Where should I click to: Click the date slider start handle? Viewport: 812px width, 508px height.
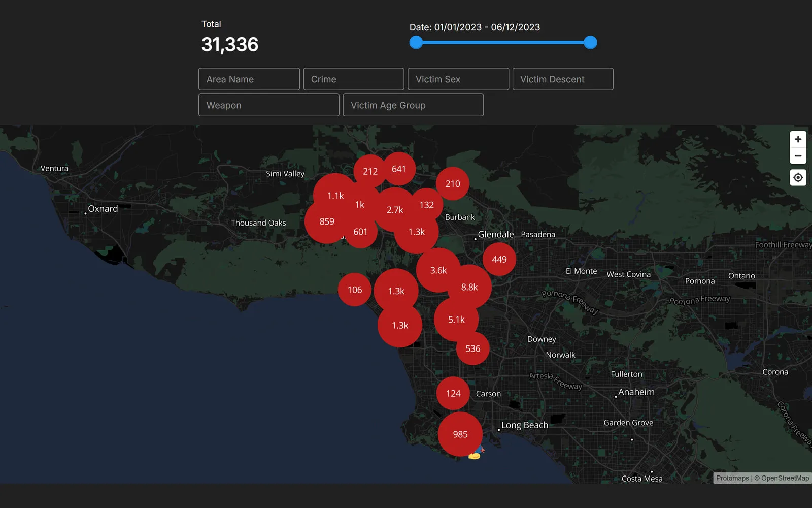pyautogui.click(x=416, y=42)
